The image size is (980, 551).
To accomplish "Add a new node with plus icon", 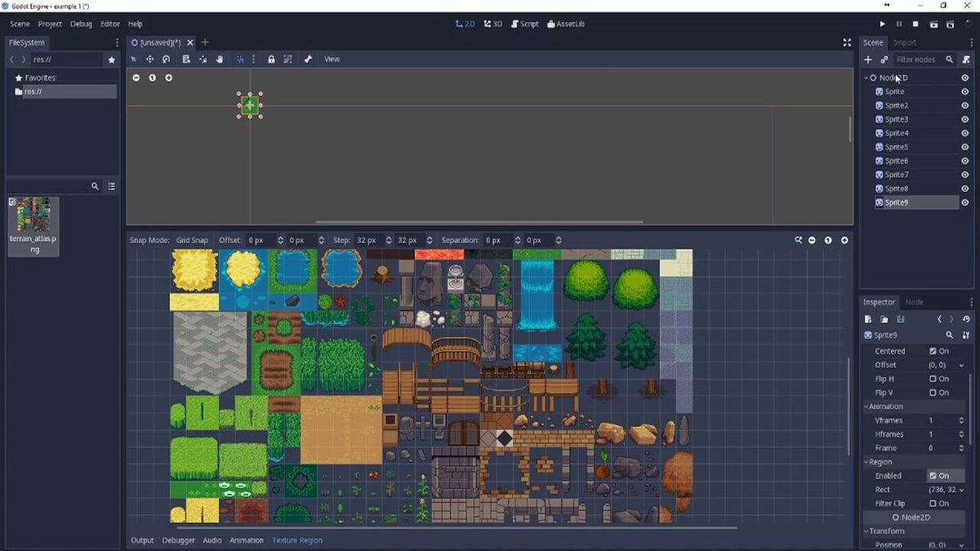I will coord(868,60).
